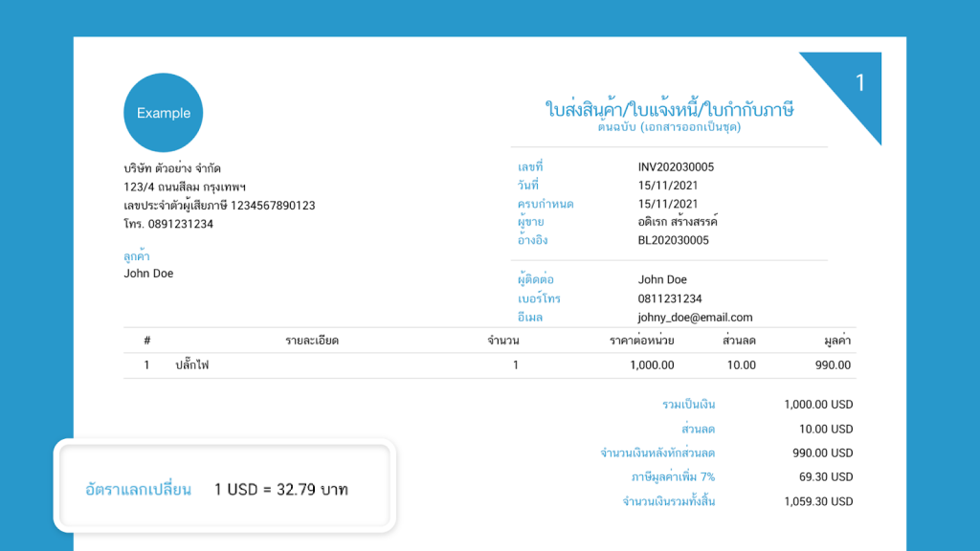
Task: Click the รายละเอียด column header
Action: [x=312, y=341]
